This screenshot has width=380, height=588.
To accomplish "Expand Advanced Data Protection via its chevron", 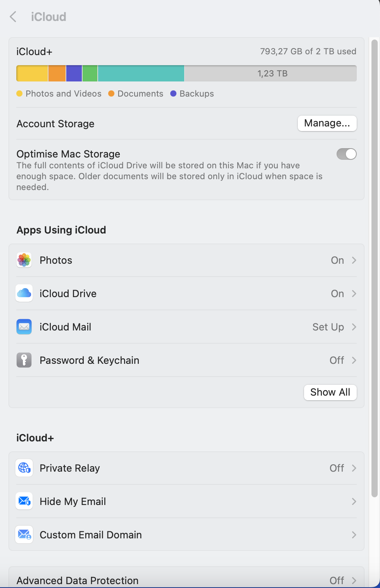I will tap(354, 581).
